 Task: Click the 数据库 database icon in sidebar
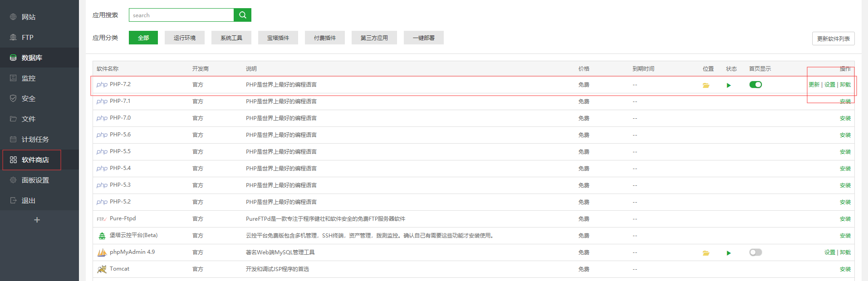click(x=13, y=58)
